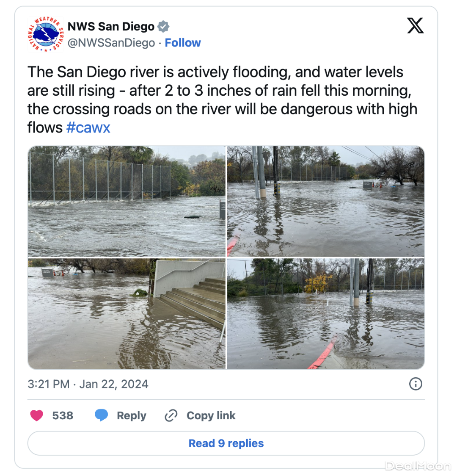
Task: Like the tweet with the heart icon
Action: coord(37,415)
